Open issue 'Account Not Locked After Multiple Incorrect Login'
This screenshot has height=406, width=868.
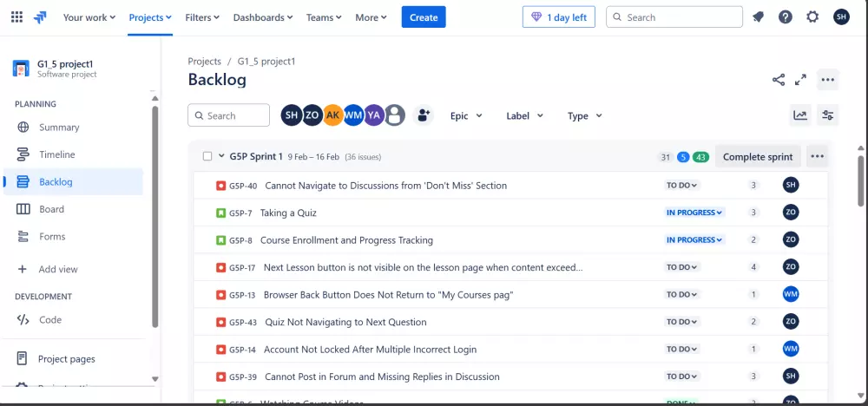coord(370,349)
